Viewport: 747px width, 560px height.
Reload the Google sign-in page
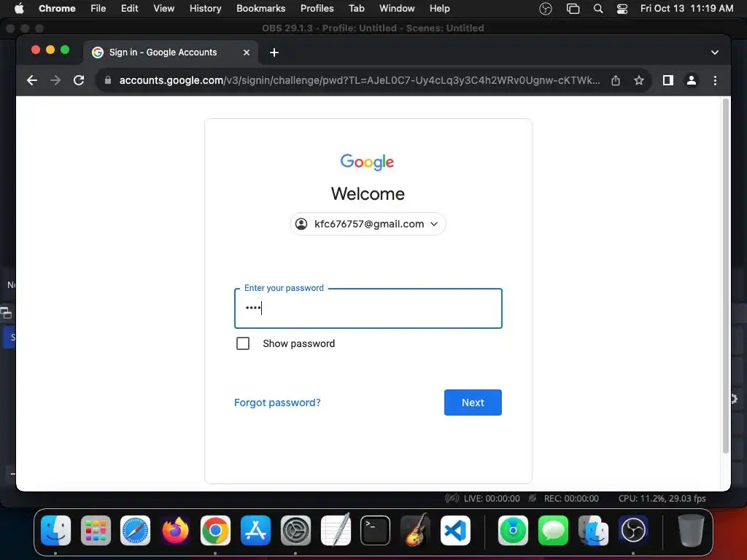79,80
